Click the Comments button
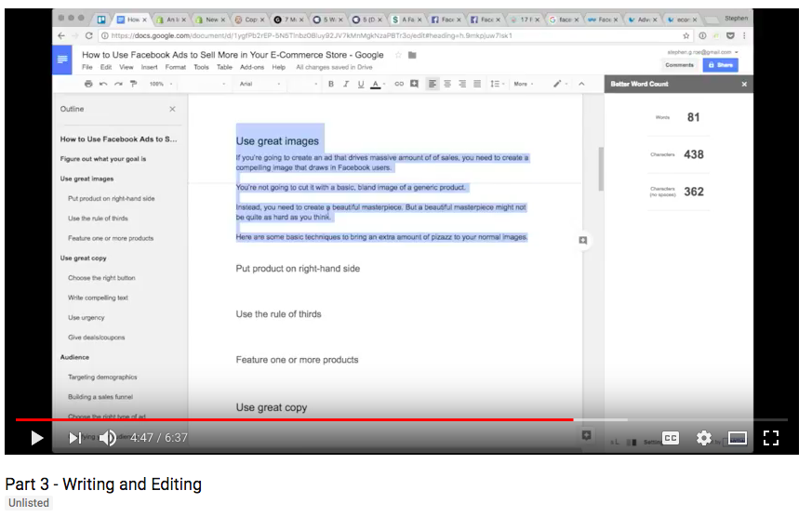Viewport: 812px width, 517px height. 679,65
